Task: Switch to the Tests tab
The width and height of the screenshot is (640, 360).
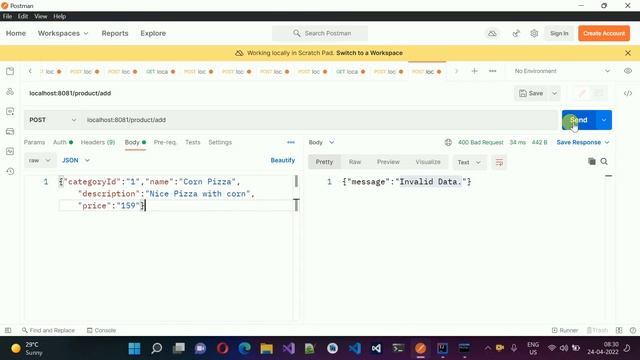Action: pos(193,142)
